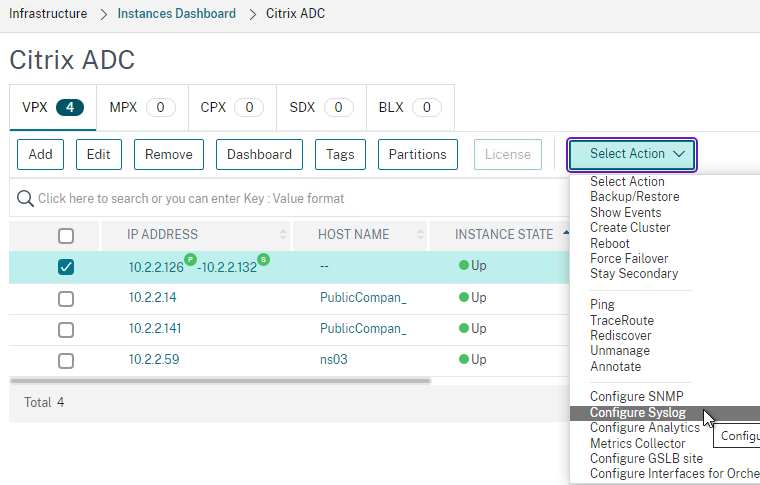Tick the select-all header checkbox

click(x=66, y=236)
